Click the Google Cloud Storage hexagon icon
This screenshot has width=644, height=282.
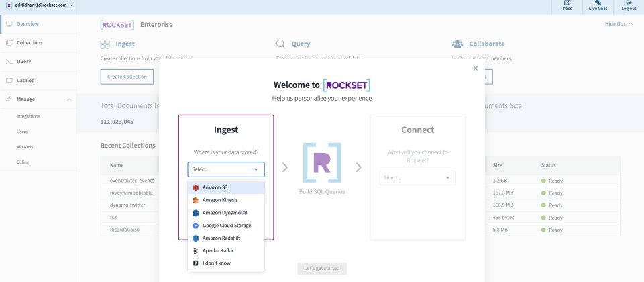click(195, 226)
